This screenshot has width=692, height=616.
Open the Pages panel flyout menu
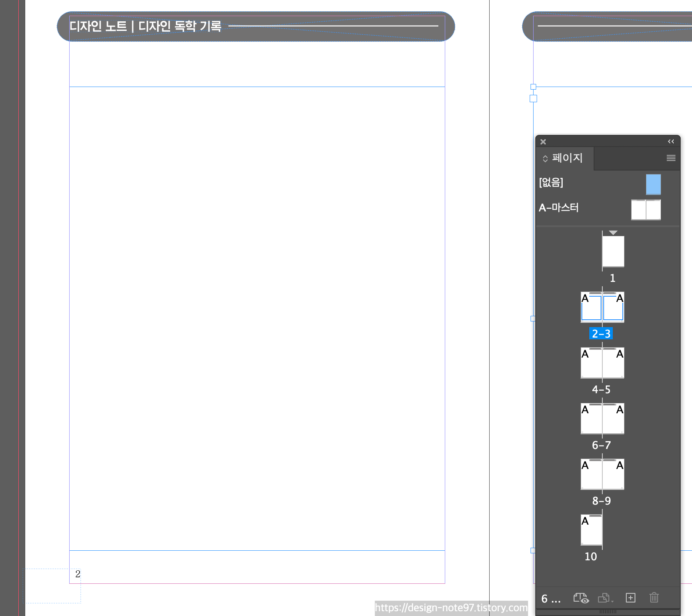click(671, 158)
